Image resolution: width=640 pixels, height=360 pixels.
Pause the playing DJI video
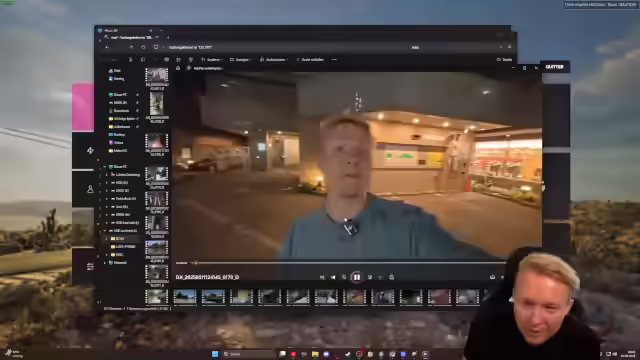tap(357, 278)
